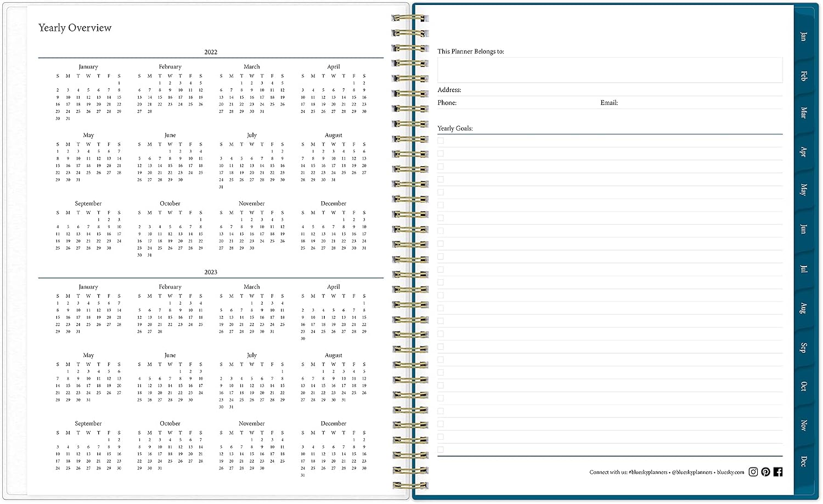Select the January heading under 2023

click(88, 287)
